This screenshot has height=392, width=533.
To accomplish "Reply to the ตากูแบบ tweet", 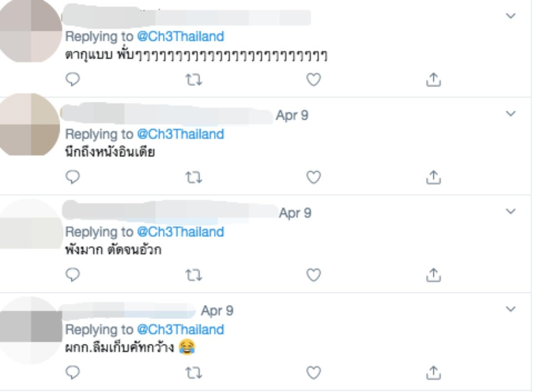I will coord(73,79).
